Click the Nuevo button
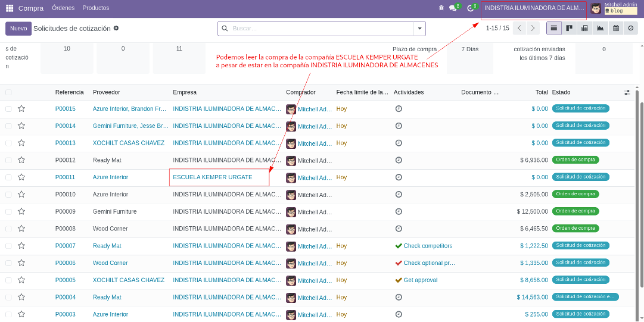Viewport: 644px width, 322px height. pos(18,29)
